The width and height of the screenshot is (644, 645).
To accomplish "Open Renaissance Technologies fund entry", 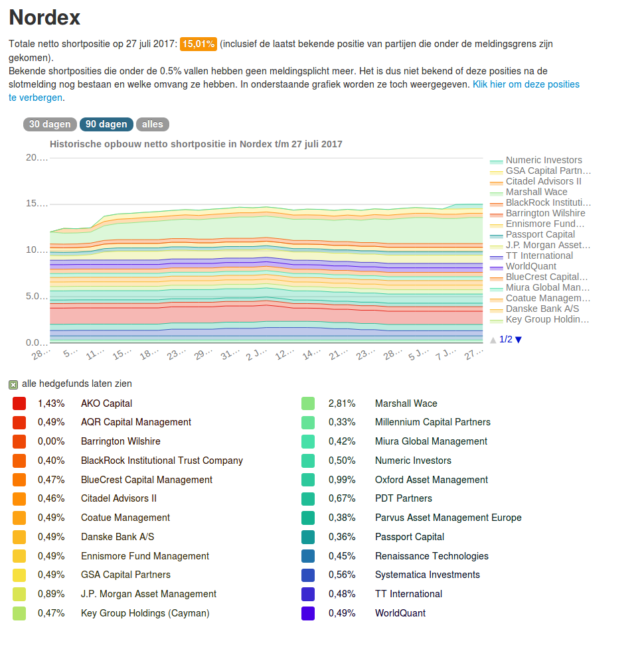I will 432,556.
